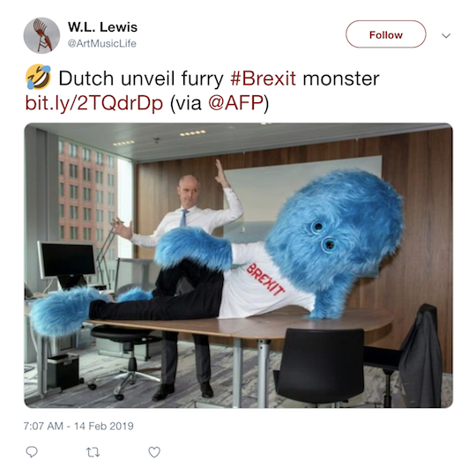This screenshot has height=468, width=476.
Task: Click the tweet text 'Dutch unveil furry'
Action: [141, 78]
